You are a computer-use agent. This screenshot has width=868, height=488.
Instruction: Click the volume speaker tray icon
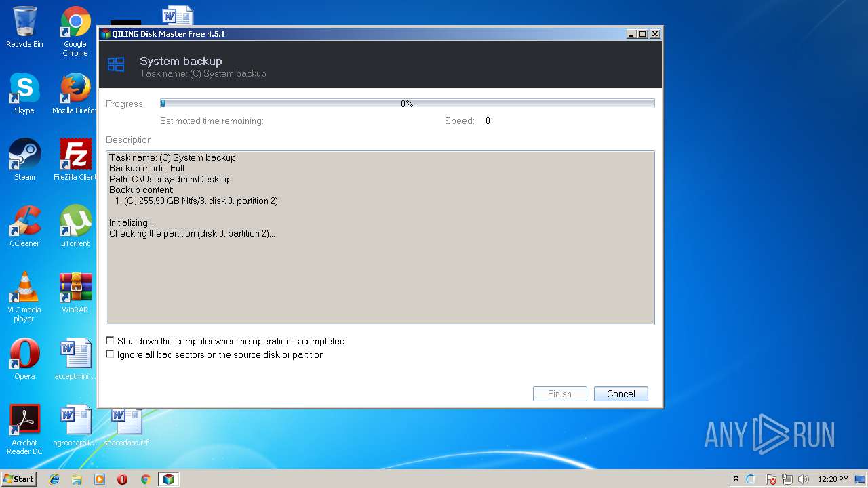coord(804,479)
